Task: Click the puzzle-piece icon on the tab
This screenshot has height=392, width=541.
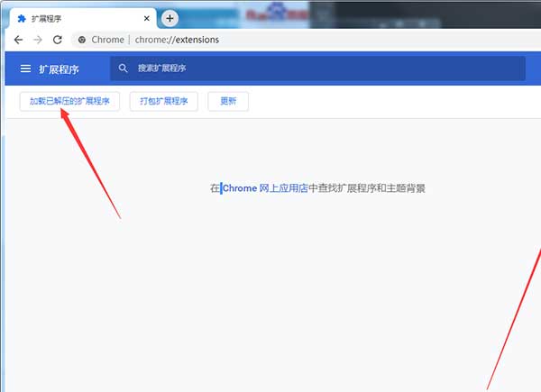Action: point(22,19)
